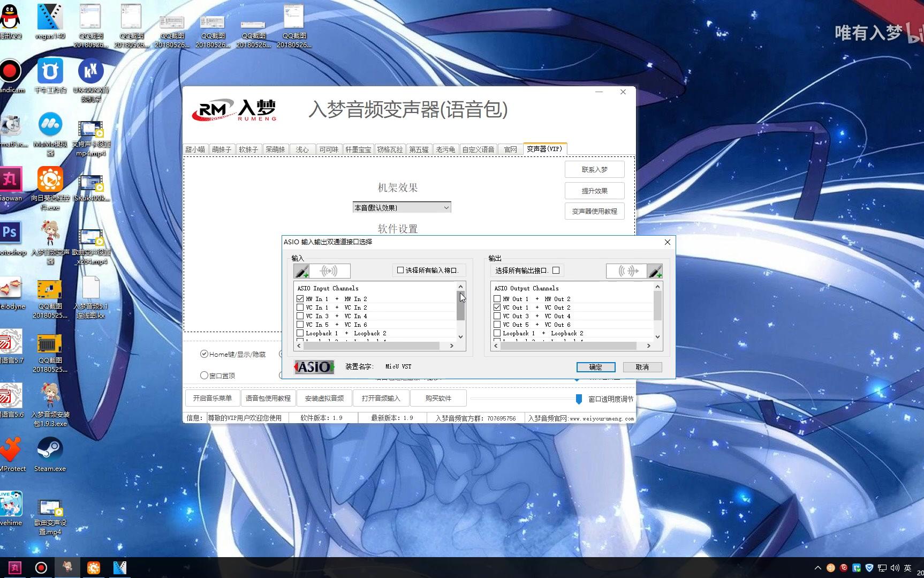Open the 入梦音频变声器 desktop shortcut
Viewport: 924px width, 578px height.
50,242
